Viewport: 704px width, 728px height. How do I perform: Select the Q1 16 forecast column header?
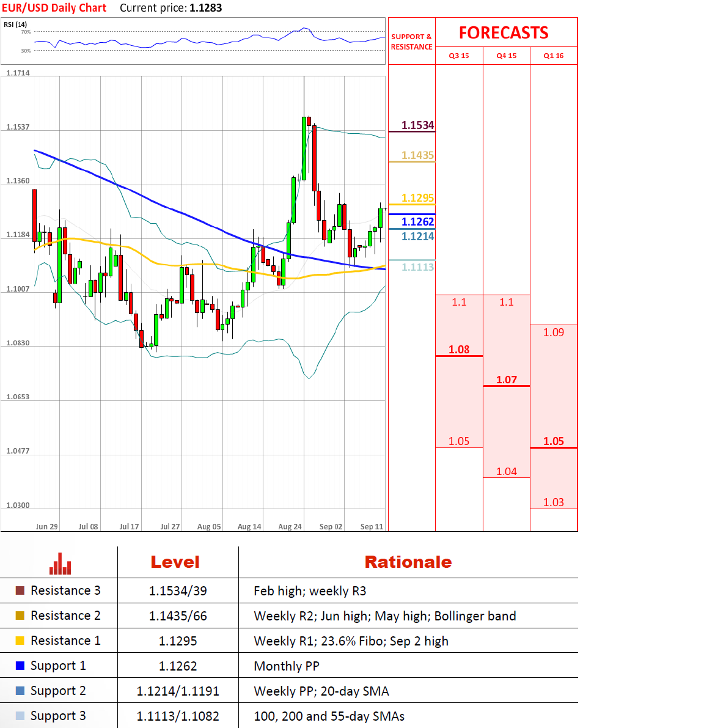point(554,56)
